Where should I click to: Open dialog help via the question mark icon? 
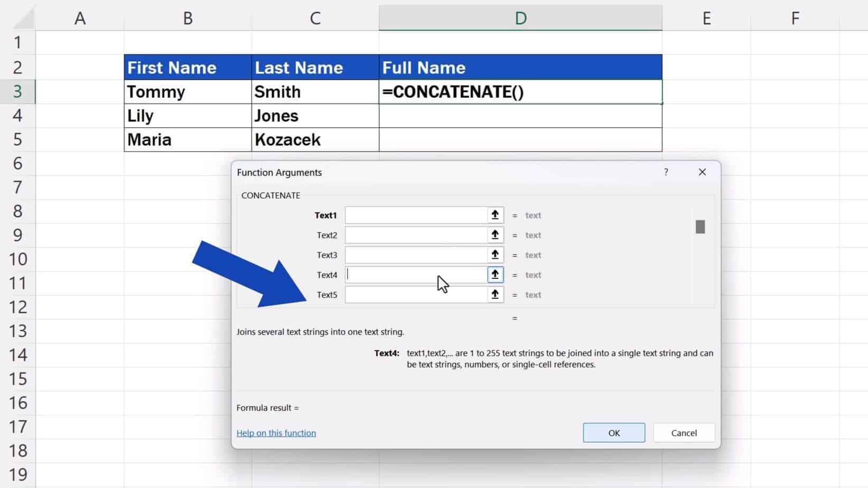pos(666,172)
